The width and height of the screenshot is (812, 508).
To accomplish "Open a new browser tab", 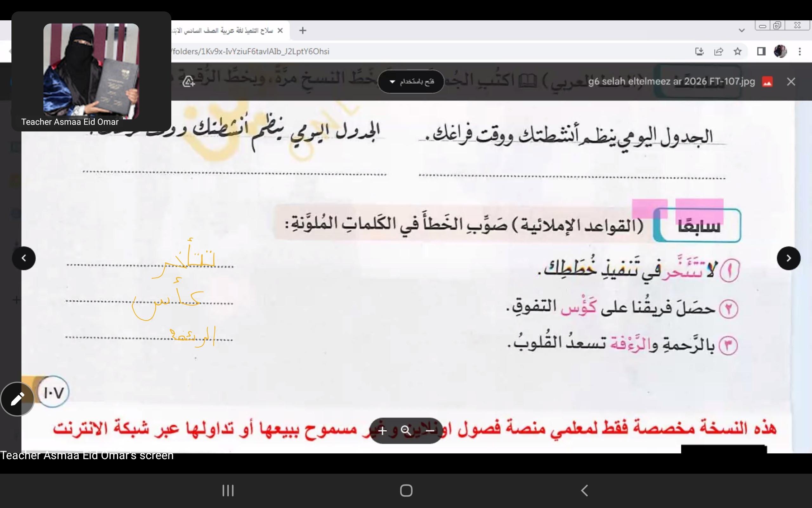I will 303,30.
